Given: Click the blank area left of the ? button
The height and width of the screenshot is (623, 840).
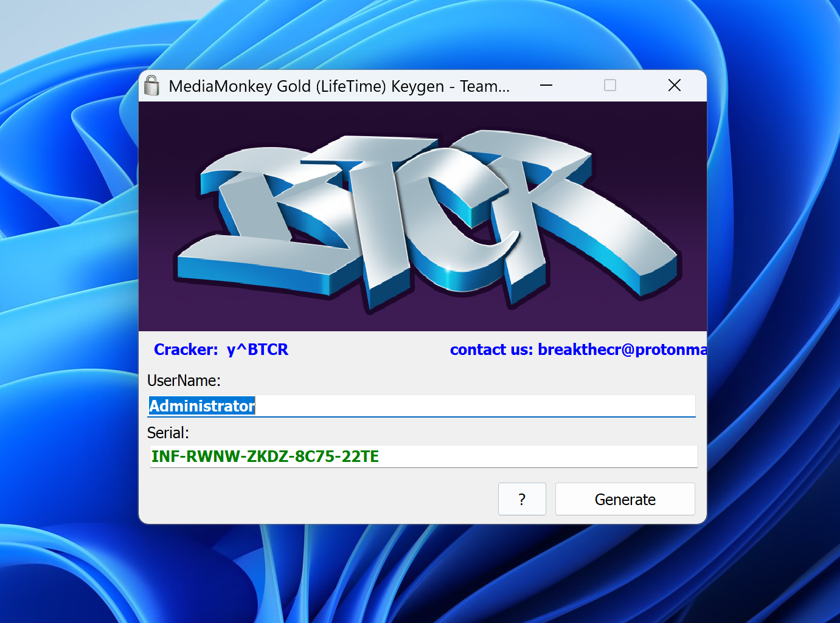Looking at the screenshot, I should pos(316,499).
